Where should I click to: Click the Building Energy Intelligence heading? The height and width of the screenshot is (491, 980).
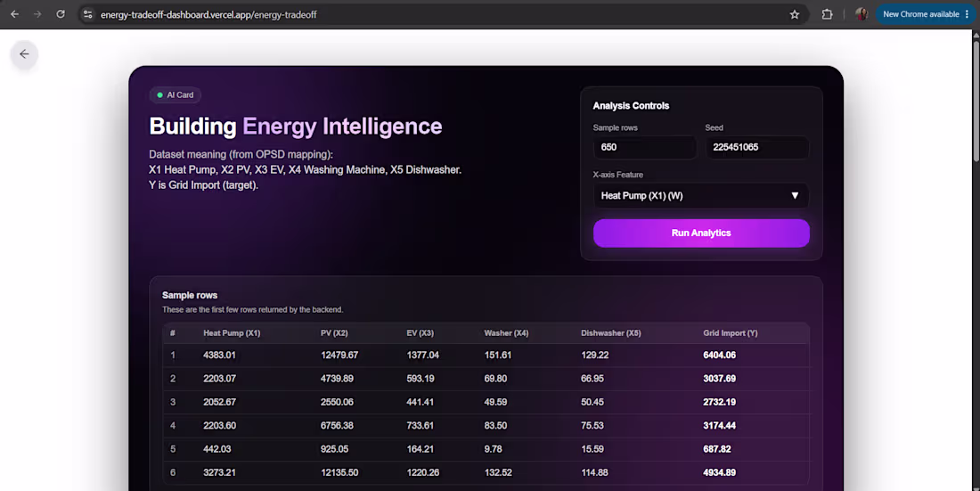296,127
